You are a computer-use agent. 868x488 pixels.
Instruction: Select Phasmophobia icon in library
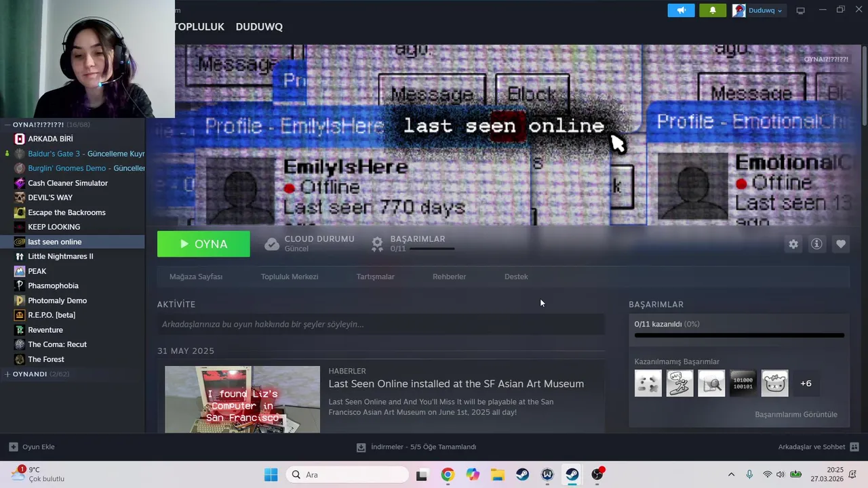20,286
